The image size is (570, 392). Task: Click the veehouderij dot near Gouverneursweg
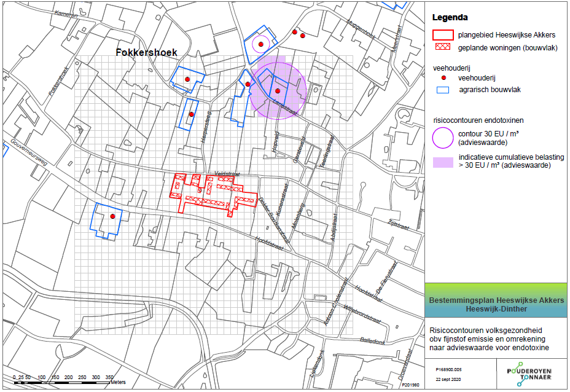pos(112,216)
